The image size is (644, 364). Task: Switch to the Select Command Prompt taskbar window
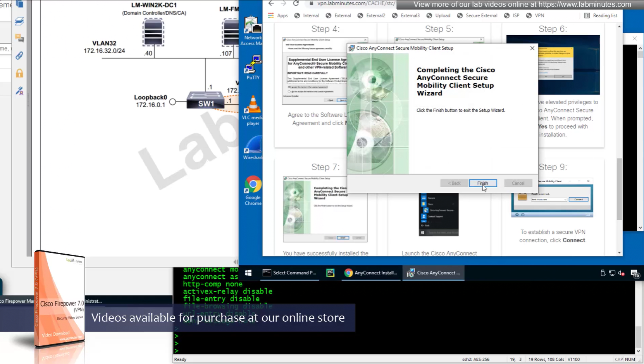pyautogui.click(x=290, y=273)
